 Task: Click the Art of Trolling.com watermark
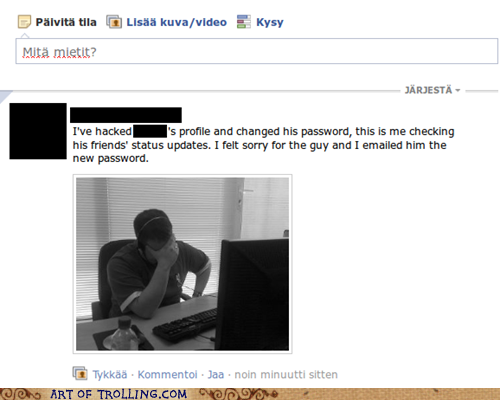(118, 394)
